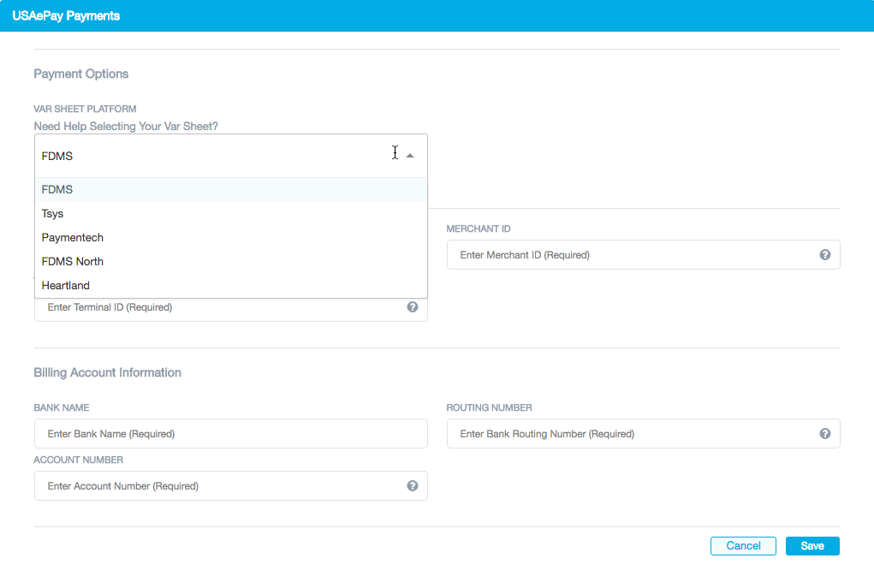Viewport: 874px width, 588px height.
Task: Click the Account Number help icon
Action: (x=413, y=486)
